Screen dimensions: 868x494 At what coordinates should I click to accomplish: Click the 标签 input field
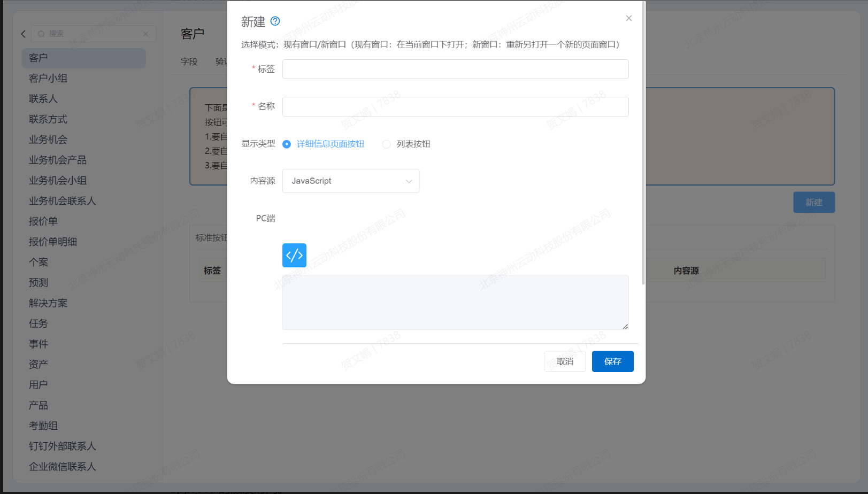click(x=455, y=69)
